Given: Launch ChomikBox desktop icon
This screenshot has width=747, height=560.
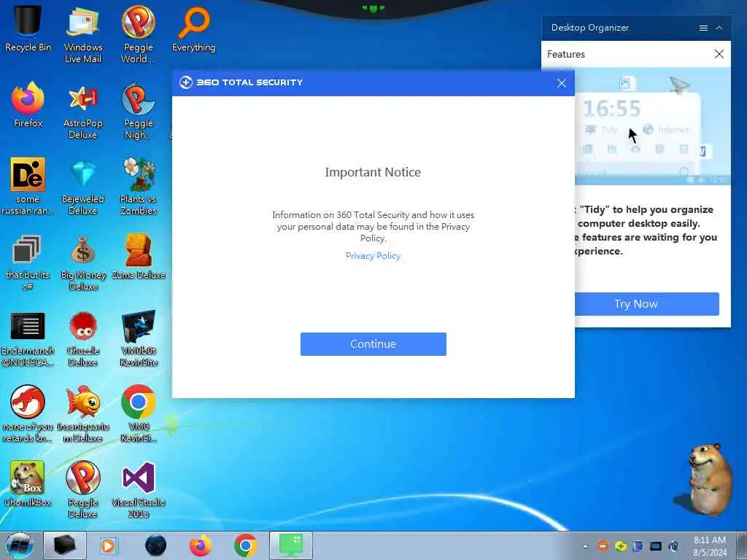Looking at the screenshot, I should point(28,483).
